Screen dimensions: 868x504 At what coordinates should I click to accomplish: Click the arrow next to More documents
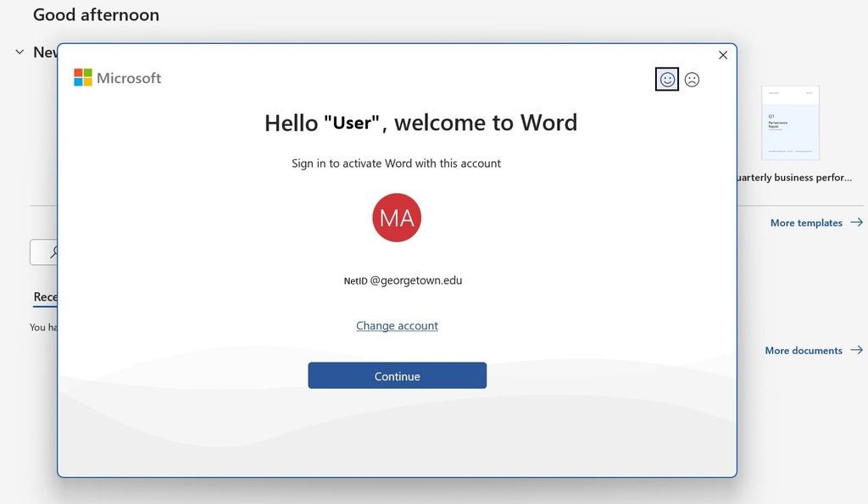click(856, 350)
